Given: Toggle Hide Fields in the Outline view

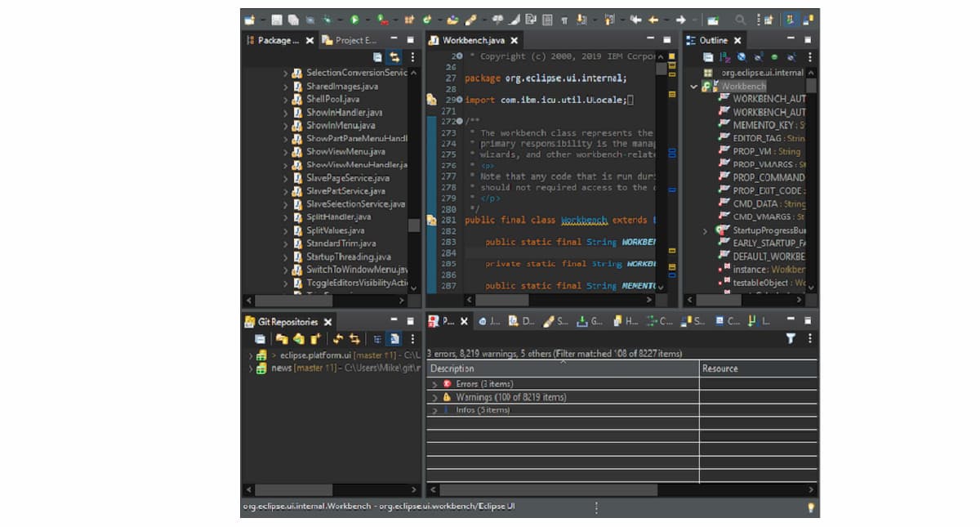Looking at the screenshot, I should coord(742,57).
